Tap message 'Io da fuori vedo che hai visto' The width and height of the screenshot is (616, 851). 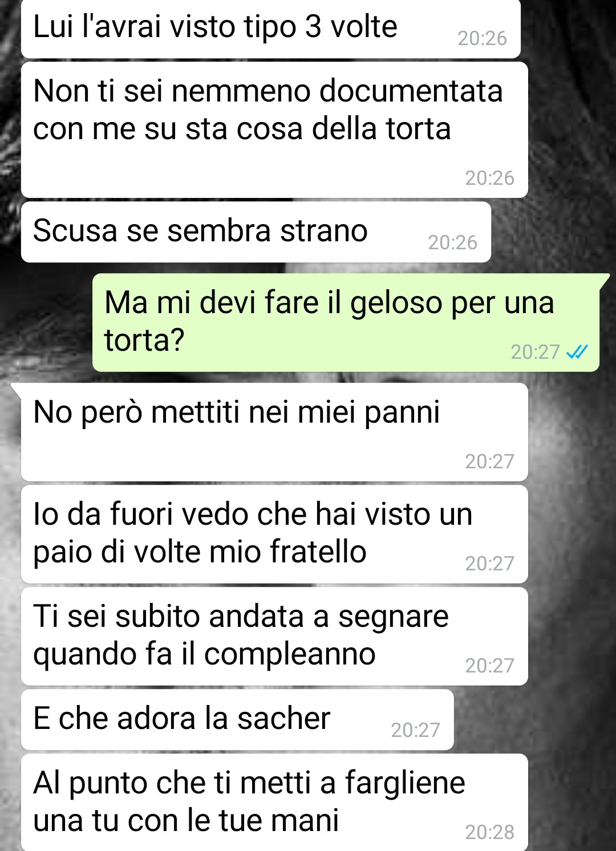coord(274,534)
